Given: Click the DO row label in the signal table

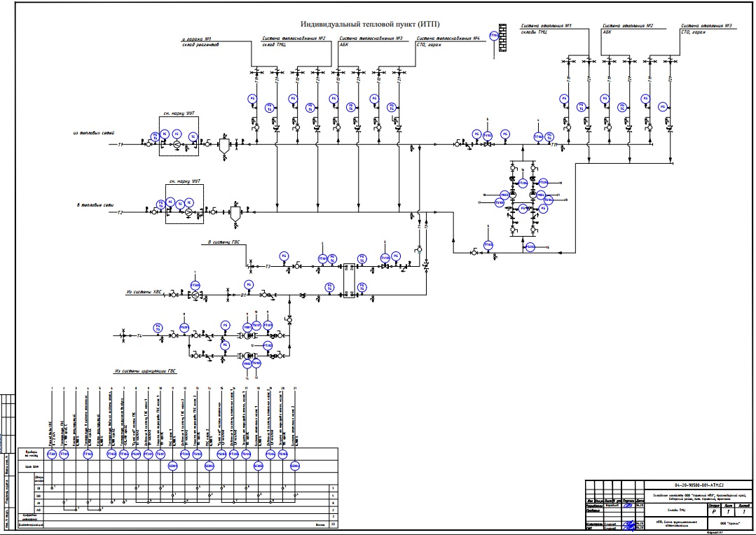Looking at the screenshot, I should [39, 496].
